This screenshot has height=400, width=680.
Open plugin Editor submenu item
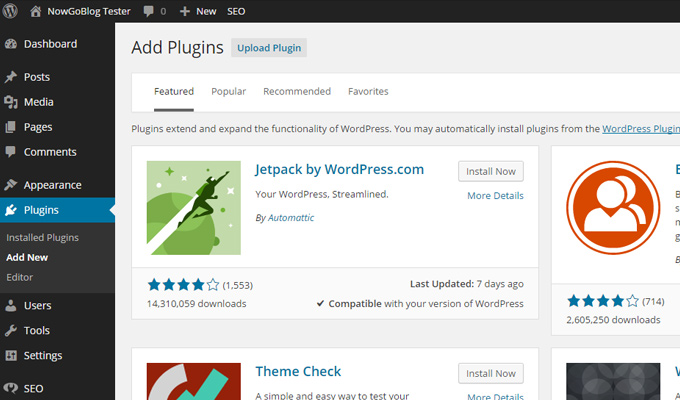coord(20,277)
